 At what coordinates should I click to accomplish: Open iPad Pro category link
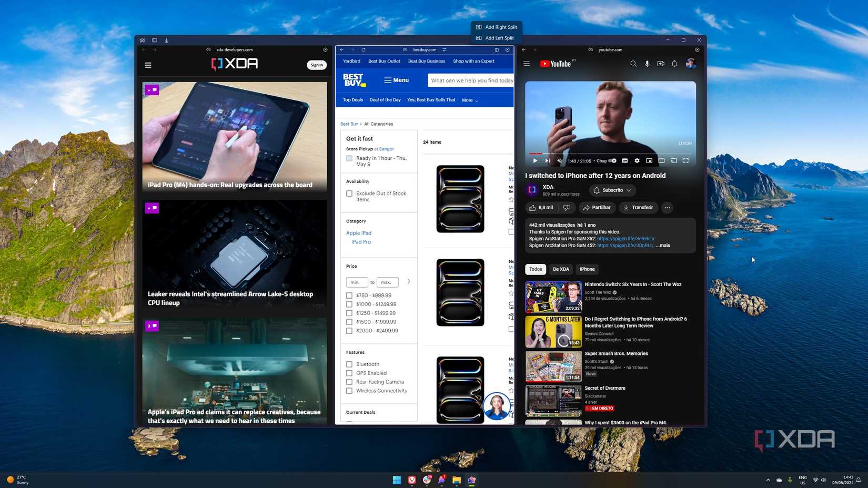(x=361, y=242)
